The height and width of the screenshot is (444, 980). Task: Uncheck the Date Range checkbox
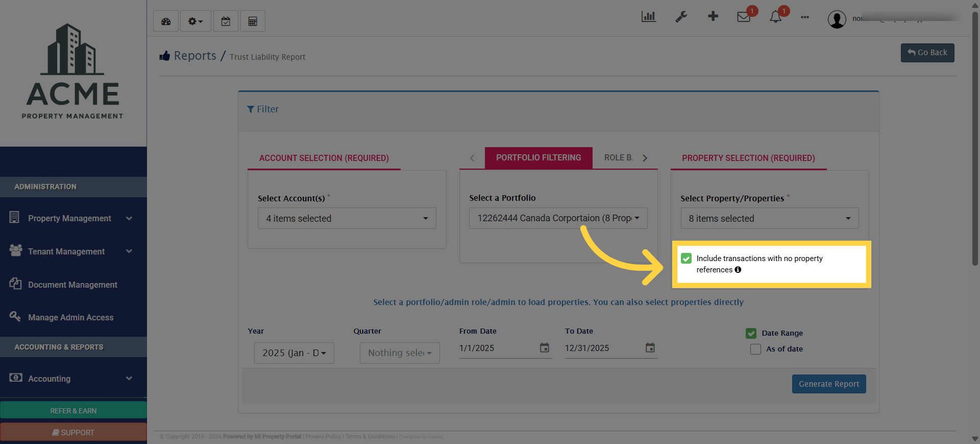[x=751, y=333]
